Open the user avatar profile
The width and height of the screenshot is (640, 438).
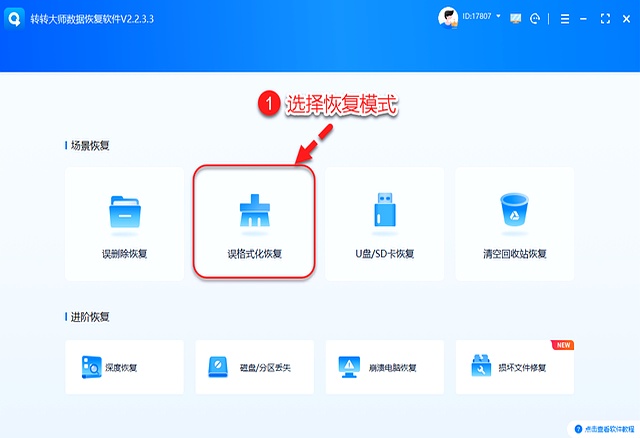pyautogui.click(x=448, y=18)
